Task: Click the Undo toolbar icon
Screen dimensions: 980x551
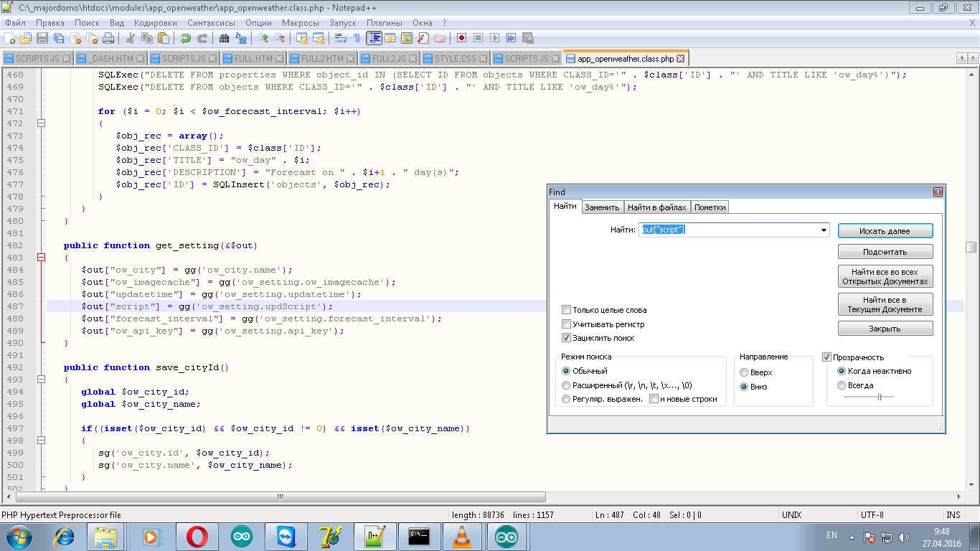Action: click(x=186, y=38)
